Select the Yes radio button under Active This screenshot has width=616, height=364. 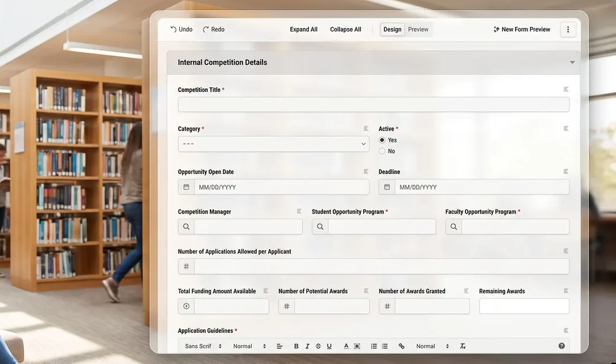[382, 140]
